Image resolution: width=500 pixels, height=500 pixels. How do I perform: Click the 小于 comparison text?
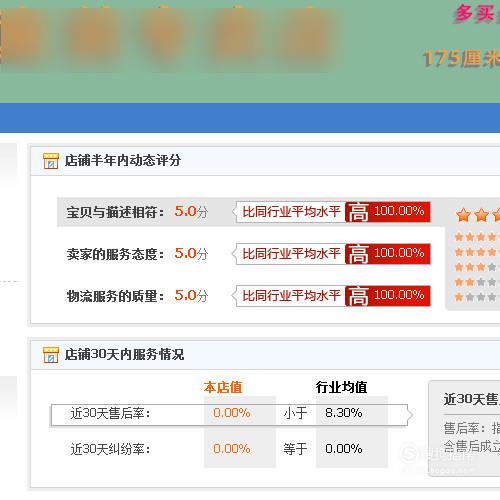click(x=295, y=413)
